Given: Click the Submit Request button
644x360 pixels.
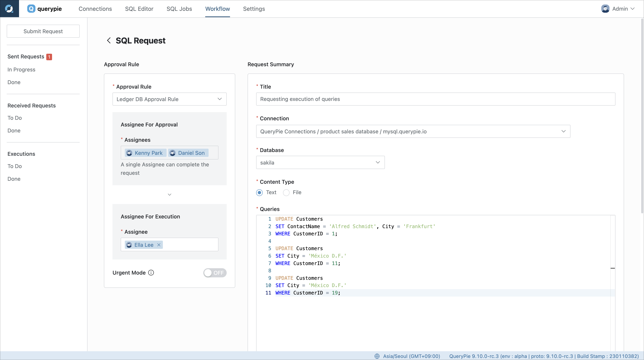Looking at the screenshot, I should tap(43, 31).
